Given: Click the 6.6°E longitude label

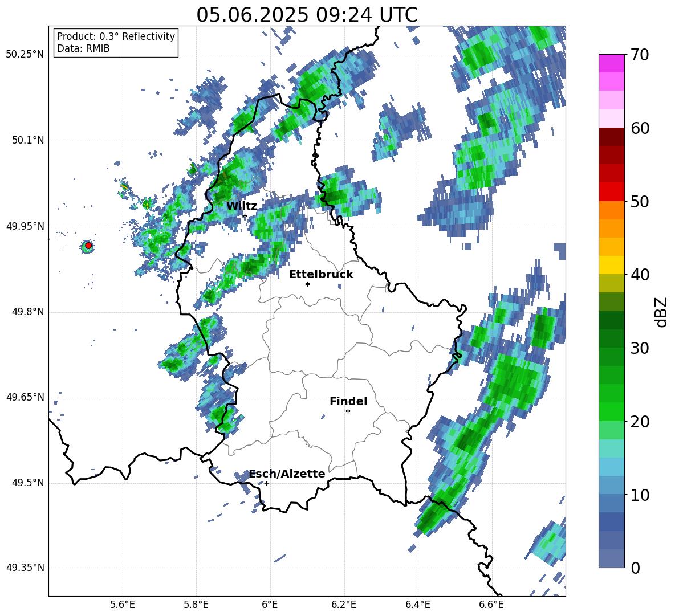Looking at the screenshot, I should click(491, 605).
